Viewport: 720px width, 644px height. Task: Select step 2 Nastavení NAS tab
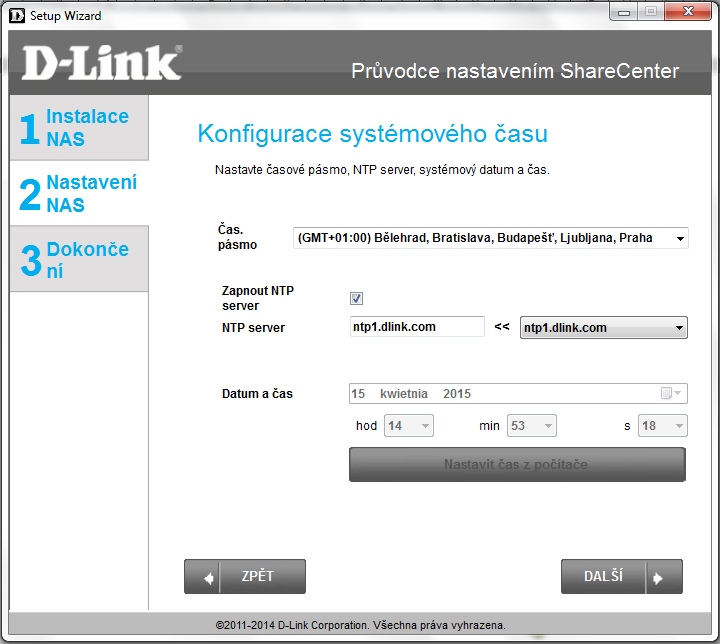[x=79, y=193]
